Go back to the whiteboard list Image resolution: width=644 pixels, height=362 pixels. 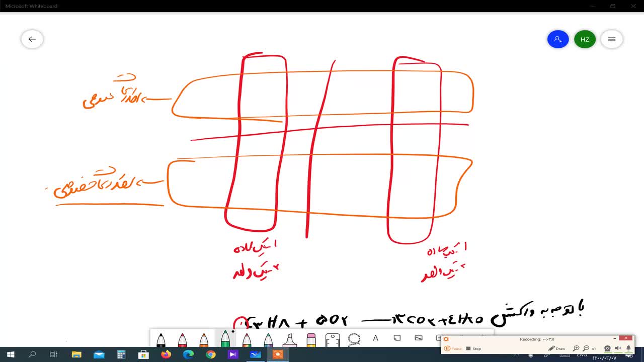tap(32, 39)
